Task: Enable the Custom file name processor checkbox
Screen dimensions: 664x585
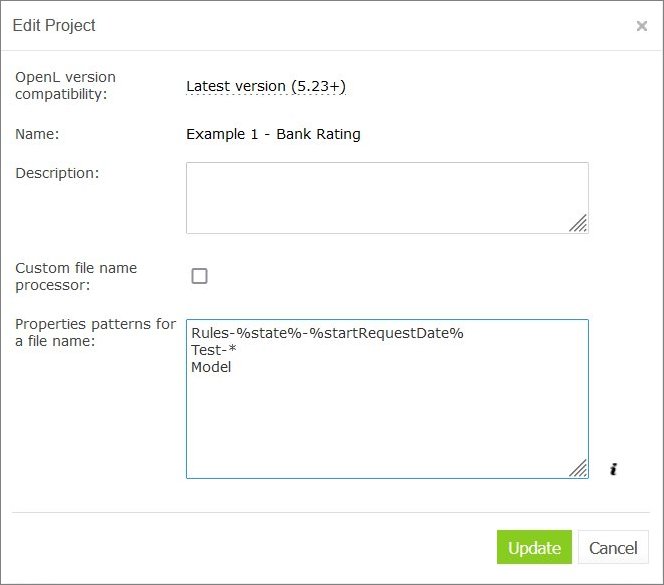Action: [x=200, y=276]
